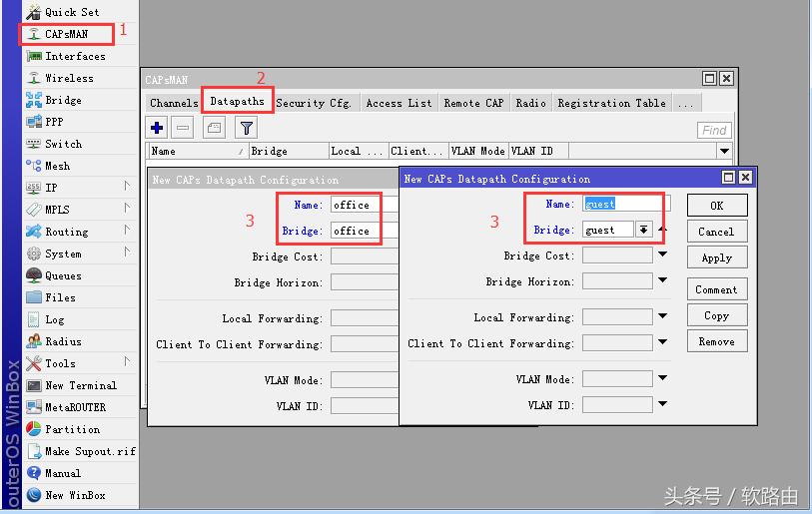Select Make Supout.rif in sidebar
Image resolution: width=812 pixels, height=514 pixels.
tap(81, 451)
